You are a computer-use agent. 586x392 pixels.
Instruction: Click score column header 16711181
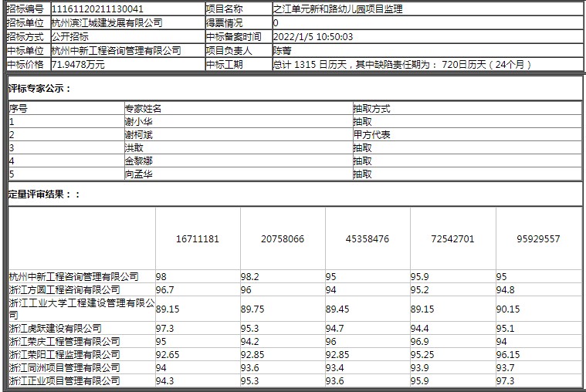tap(198, 239)
